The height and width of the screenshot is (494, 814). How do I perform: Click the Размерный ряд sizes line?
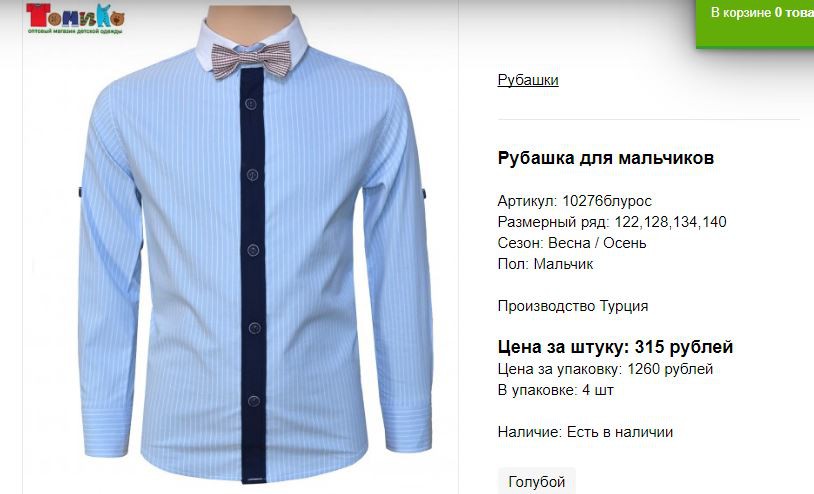(612, 222)
